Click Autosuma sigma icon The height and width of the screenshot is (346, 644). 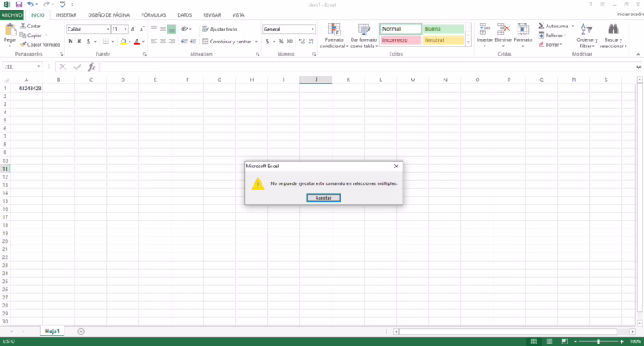(541, 26)
